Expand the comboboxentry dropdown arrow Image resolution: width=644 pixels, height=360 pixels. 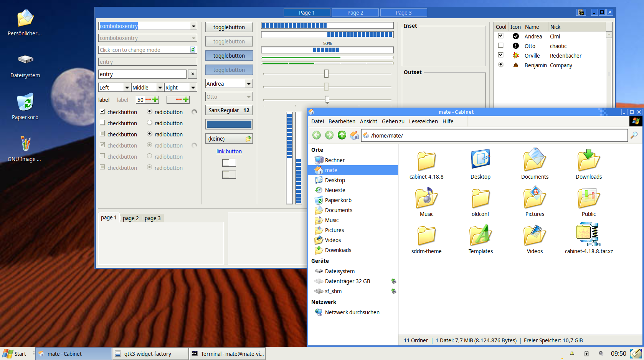tap(193, 26)
